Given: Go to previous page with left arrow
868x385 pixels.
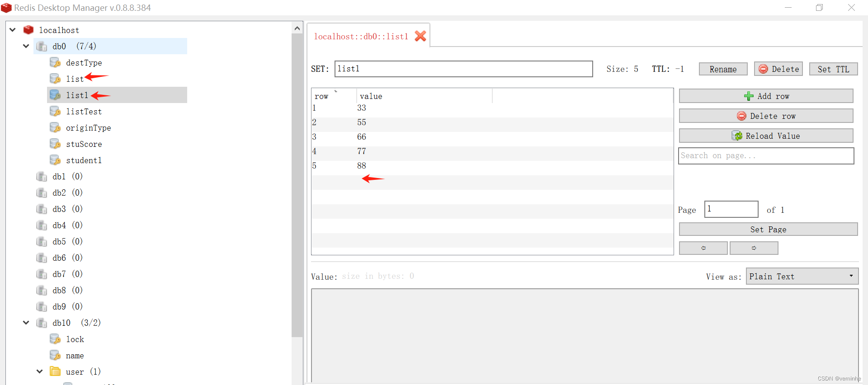Looking at the screenshot, I should 703,248.
